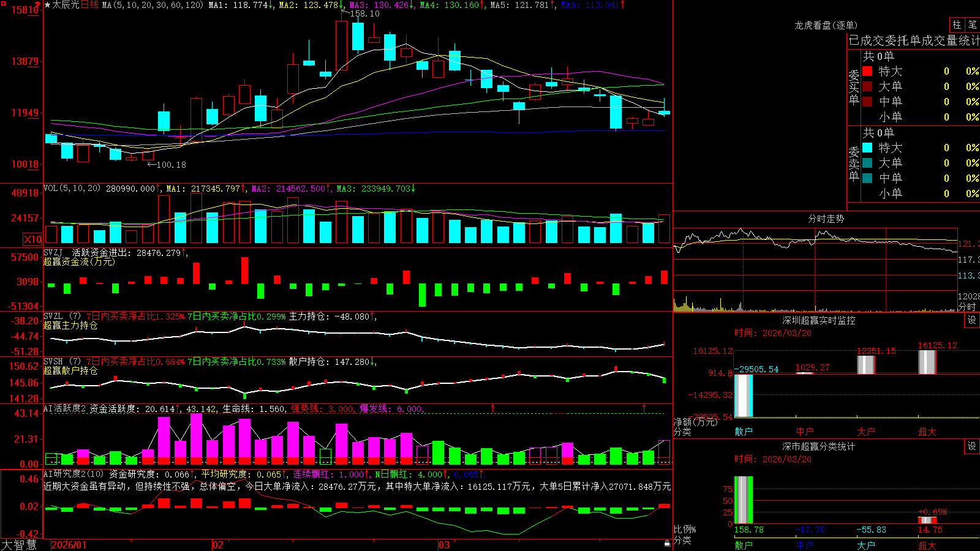980x551 pixels.
Task: Click the 158.10 high price annotation
Action: click(x=364, y=13)
